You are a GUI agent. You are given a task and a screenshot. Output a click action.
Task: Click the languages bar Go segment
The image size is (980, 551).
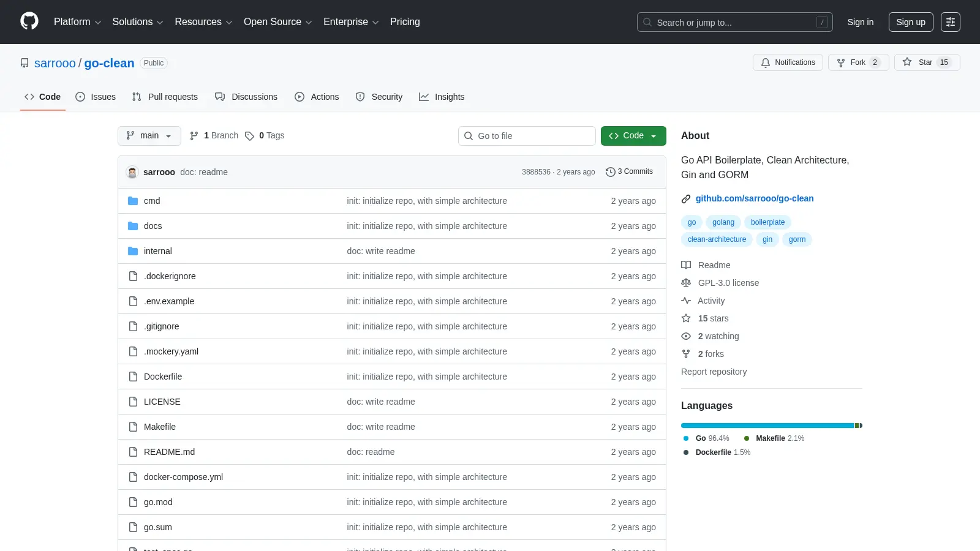pos(767,425)
